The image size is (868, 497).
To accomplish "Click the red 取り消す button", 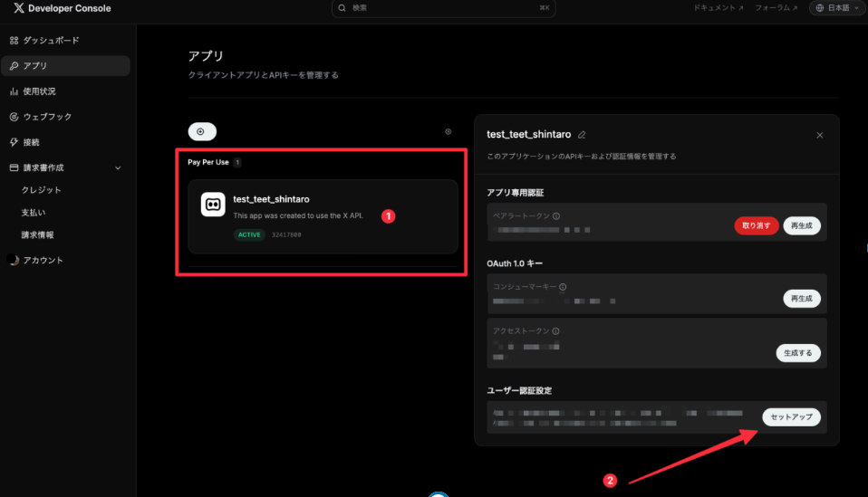I will click(756, 226).
